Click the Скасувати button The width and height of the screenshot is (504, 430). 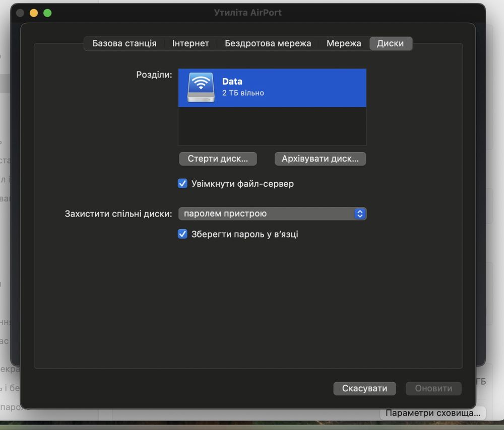click(x=364, y=388)
